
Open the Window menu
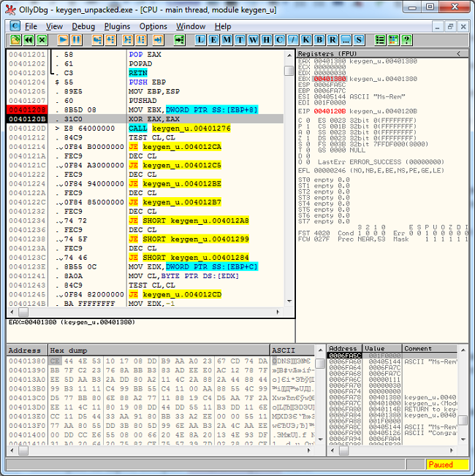click(191, 26)
